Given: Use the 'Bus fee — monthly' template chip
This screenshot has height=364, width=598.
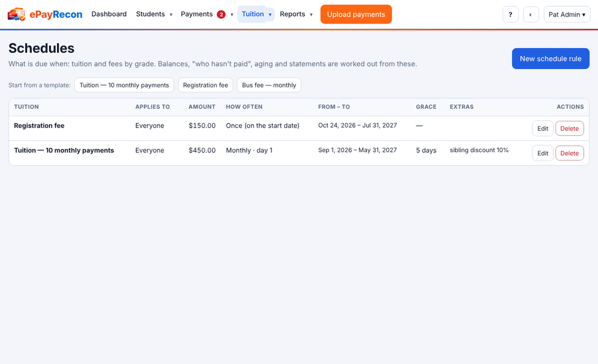Looking at the screenshot, I should [269, 85].
